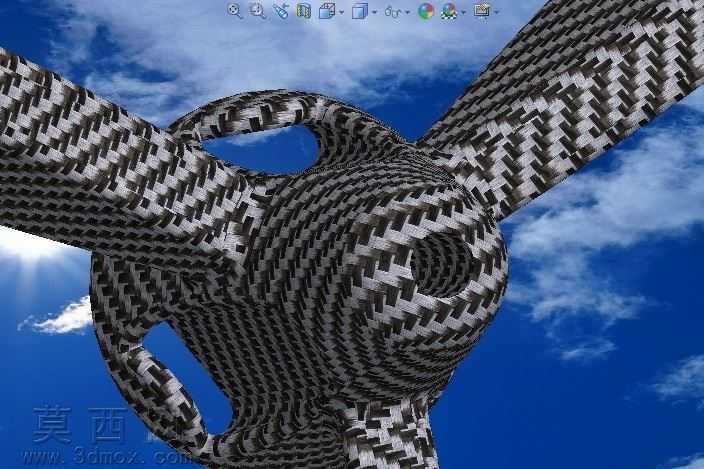704x469 pixels.
Task: Click the Previous View icon
Action: (x=281, y=11)
